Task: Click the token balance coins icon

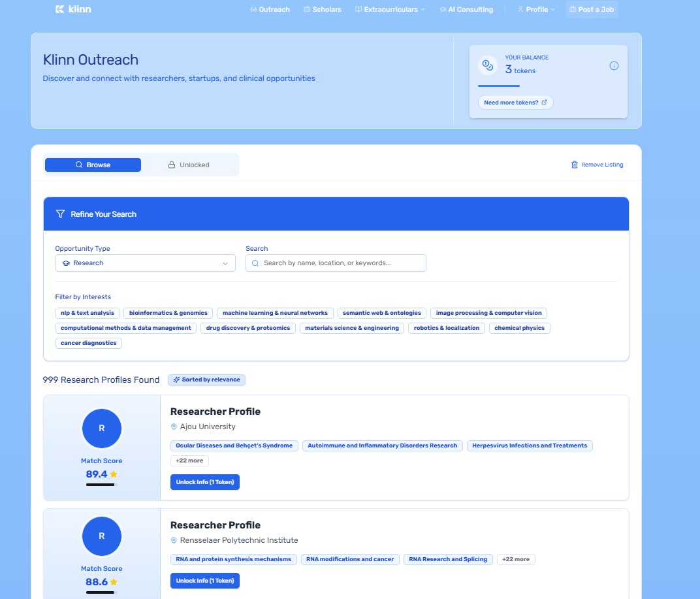Action: pos(488,66)
